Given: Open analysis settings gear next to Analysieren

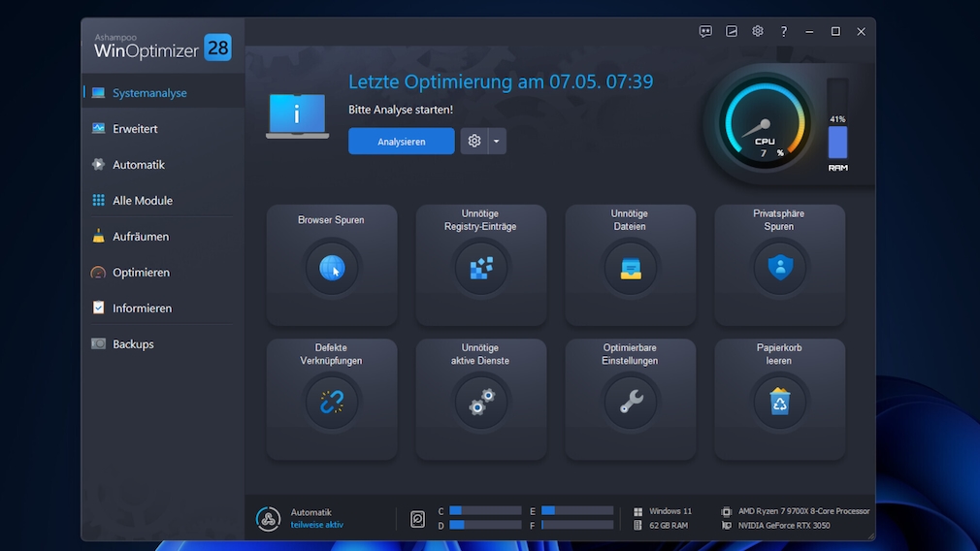Looking at the screenshot, I should (x=474, y=142).
